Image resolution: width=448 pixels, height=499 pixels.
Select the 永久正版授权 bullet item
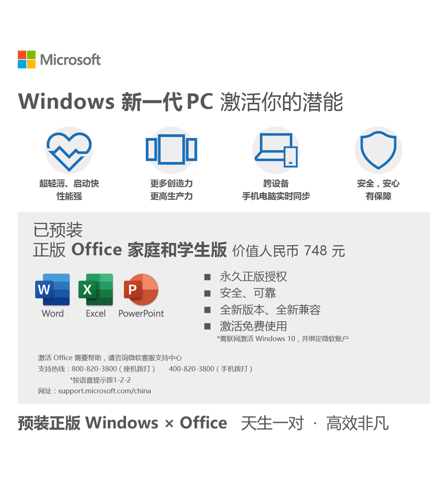point(253,276)
